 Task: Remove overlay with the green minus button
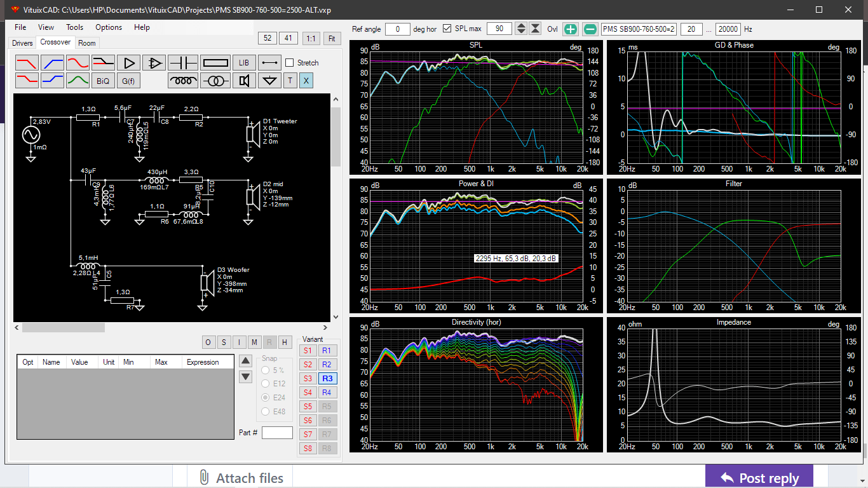[x=590, y=29]
